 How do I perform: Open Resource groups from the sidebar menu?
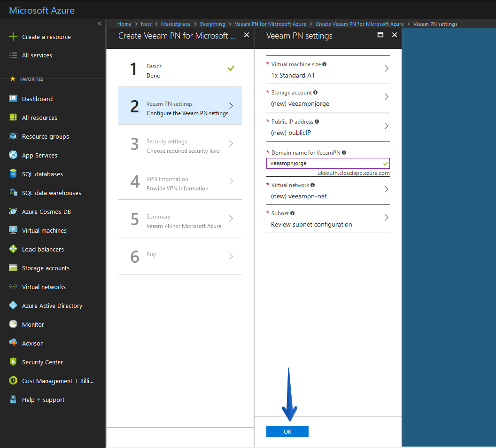point(46,136)
